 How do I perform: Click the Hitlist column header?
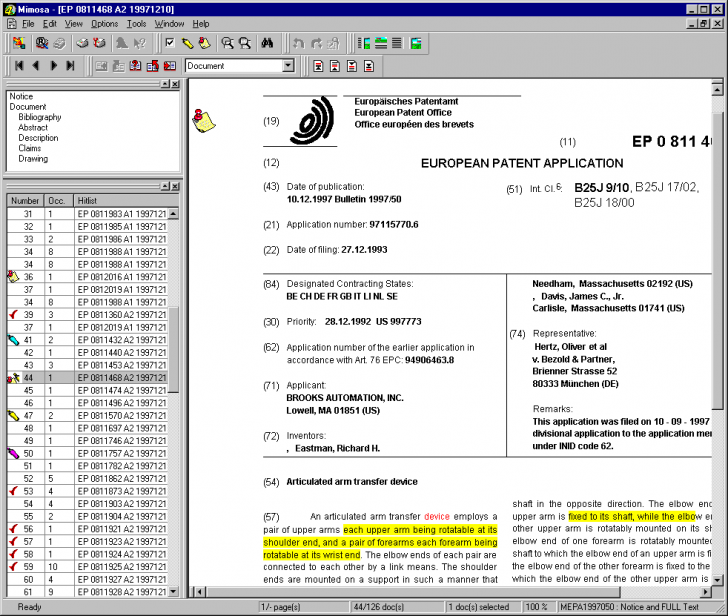click(126, 201)
